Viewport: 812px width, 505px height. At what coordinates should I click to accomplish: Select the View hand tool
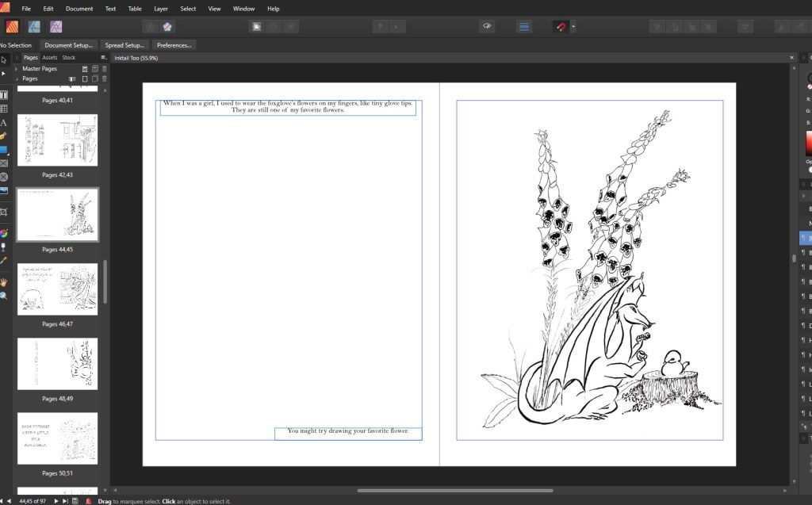(4, 281)
